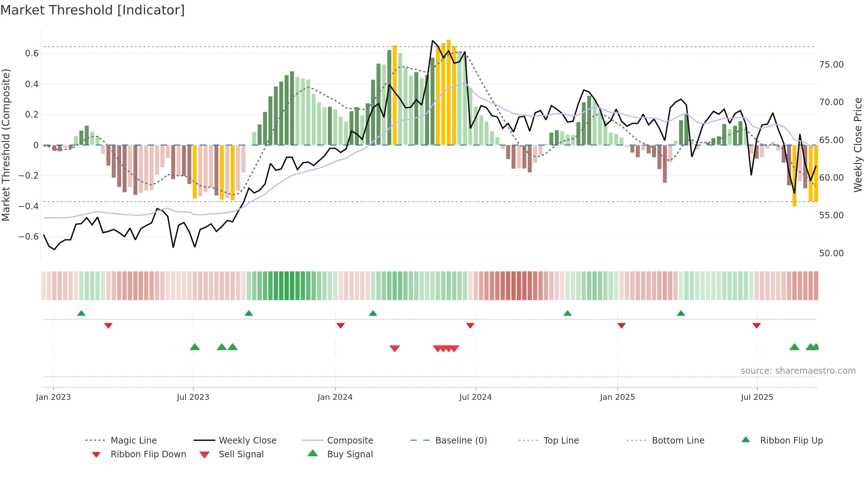Click the Market Threshold (Composite) axis title
The image size is (868, 488).
(5, 145)
